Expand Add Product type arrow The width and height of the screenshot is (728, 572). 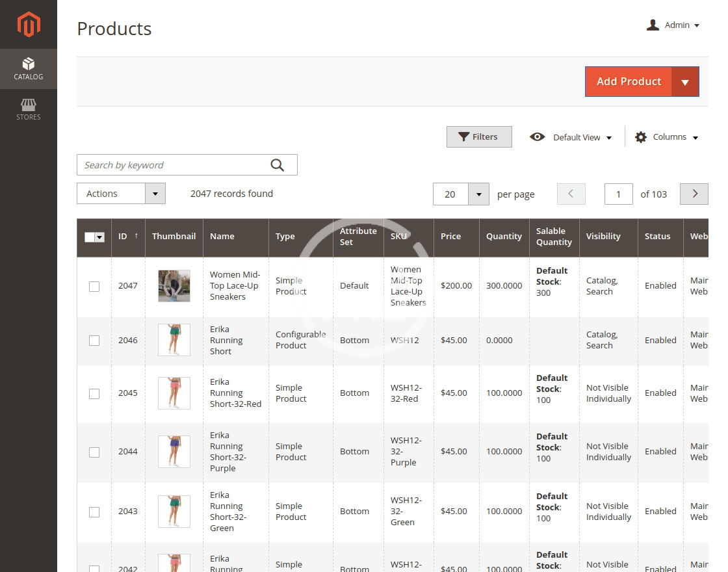pos(685,82)
